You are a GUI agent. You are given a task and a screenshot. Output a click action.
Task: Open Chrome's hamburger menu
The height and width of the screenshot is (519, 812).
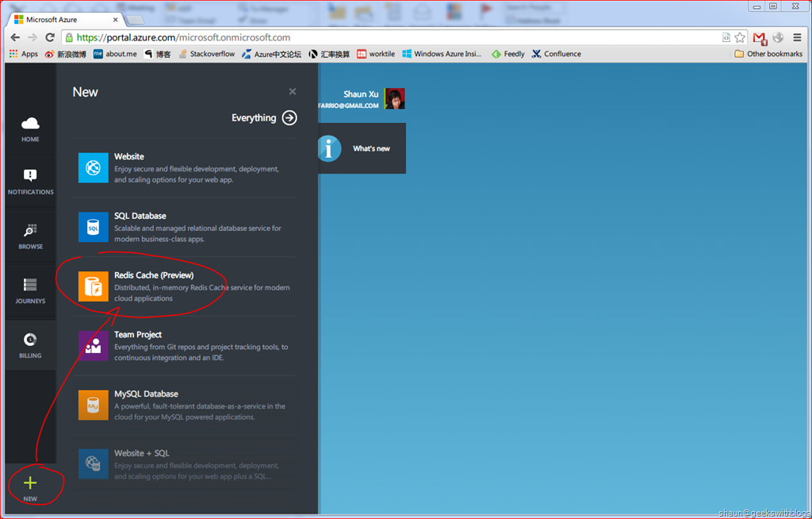797,37
